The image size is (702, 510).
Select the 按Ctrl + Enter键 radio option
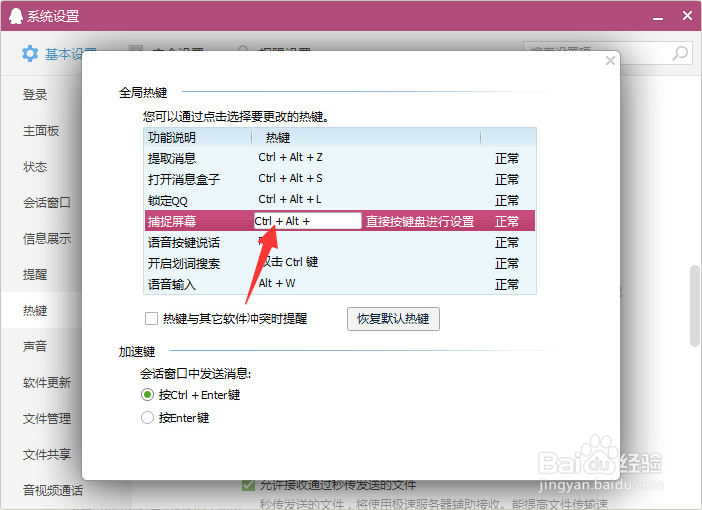[147, 394]
